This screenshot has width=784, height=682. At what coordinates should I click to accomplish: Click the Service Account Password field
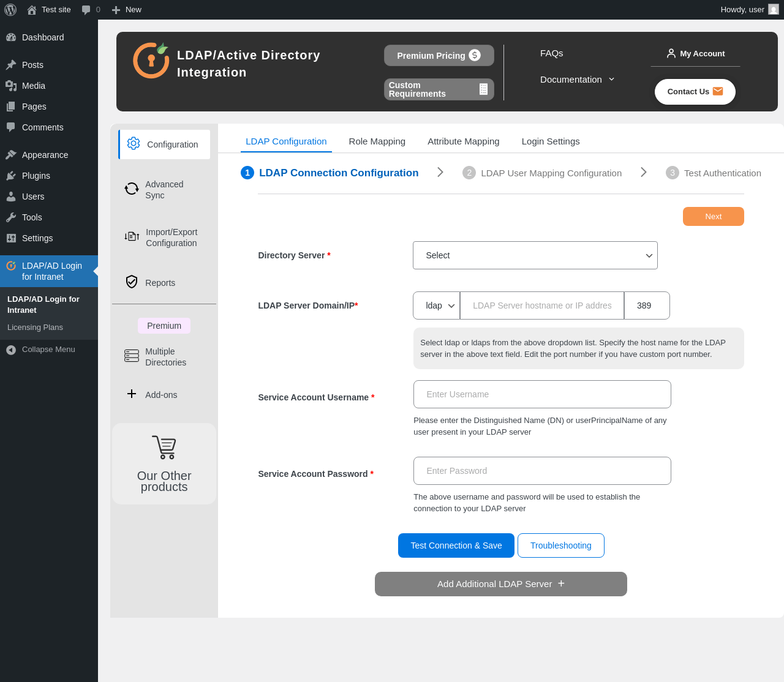click(x=542, y=471)
